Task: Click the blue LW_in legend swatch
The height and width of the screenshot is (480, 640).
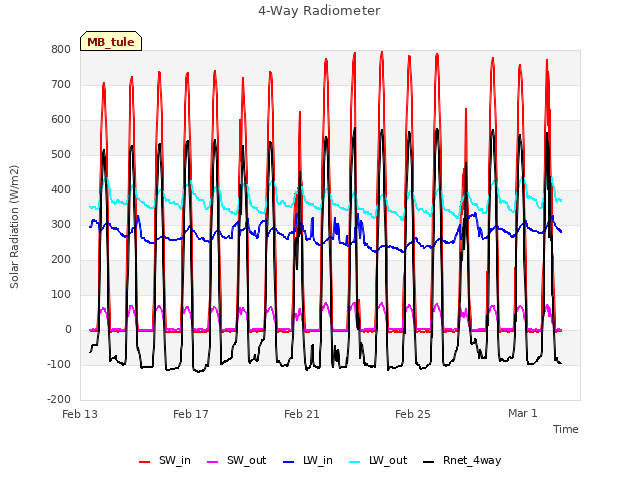Action: [288, 462]
